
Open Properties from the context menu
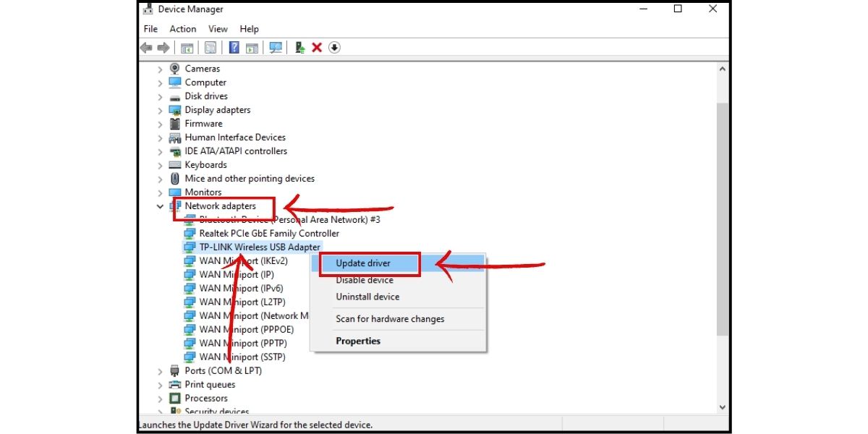point(357,341)
